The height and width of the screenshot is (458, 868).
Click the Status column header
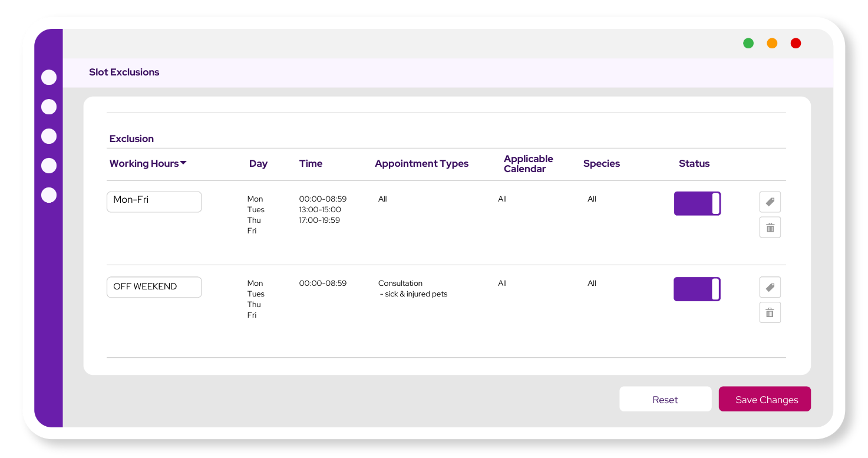pos(694,164)
